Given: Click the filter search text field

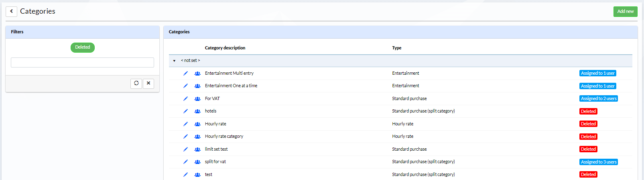Looking at the screenshot, I should pyautogui.click(x=82, y=62).
